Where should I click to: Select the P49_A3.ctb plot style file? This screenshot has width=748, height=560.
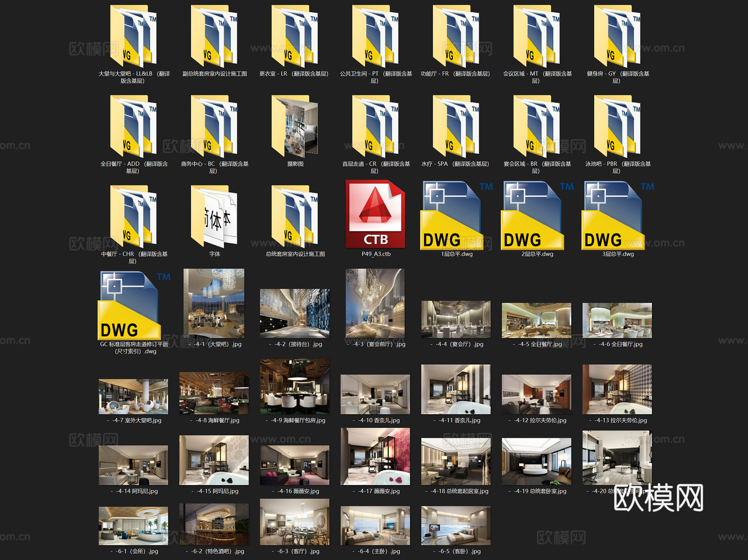(x=375, y=214)
